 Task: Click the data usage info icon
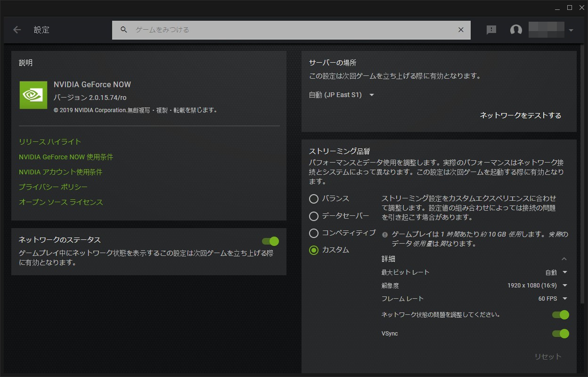pyautogui.click(x=385, y=234)
